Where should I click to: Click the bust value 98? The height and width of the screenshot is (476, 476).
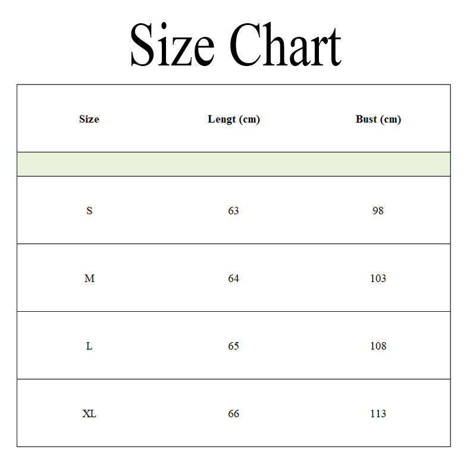click(x=378, y=211)
